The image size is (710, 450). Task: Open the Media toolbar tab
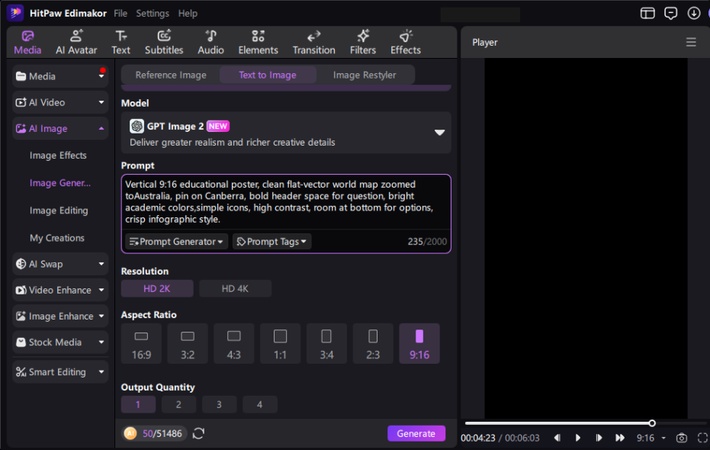(27, 42)
